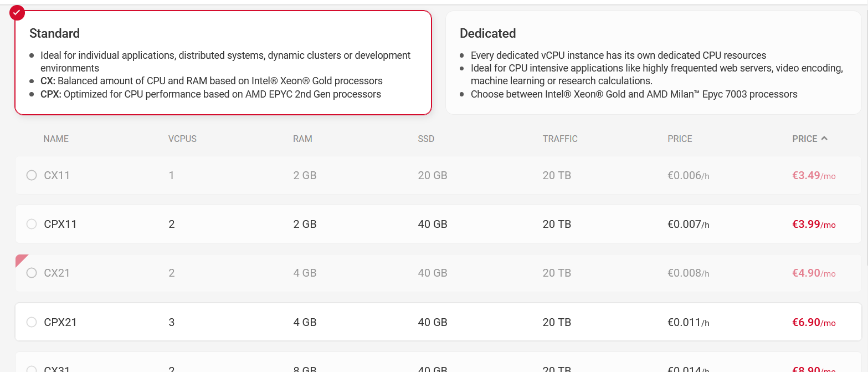The width and height of the screenshot is (868, 372).
Task: Click the CPX21 row's €6.90/mo price
Action: (813, 323)
